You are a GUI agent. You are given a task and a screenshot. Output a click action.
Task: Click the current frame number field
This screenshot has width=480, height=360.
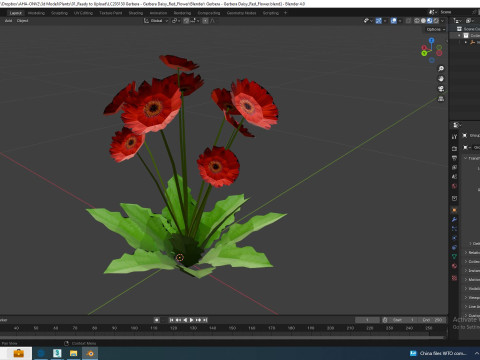(367, 320)
